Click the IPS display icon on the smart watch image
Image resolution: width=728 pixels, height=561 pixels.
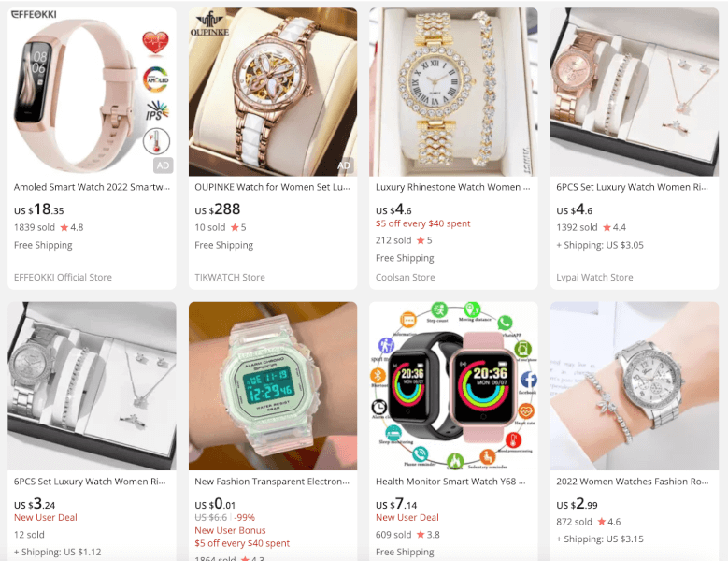156,110
